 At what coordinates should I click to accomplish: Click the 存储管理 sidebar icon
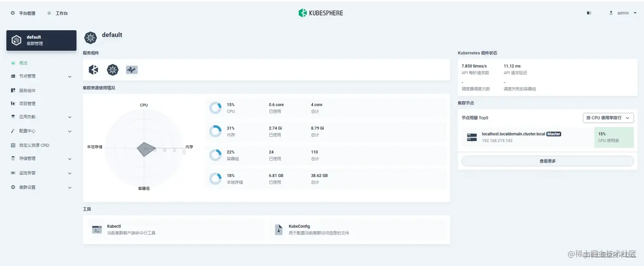click(x=13, y=158)
